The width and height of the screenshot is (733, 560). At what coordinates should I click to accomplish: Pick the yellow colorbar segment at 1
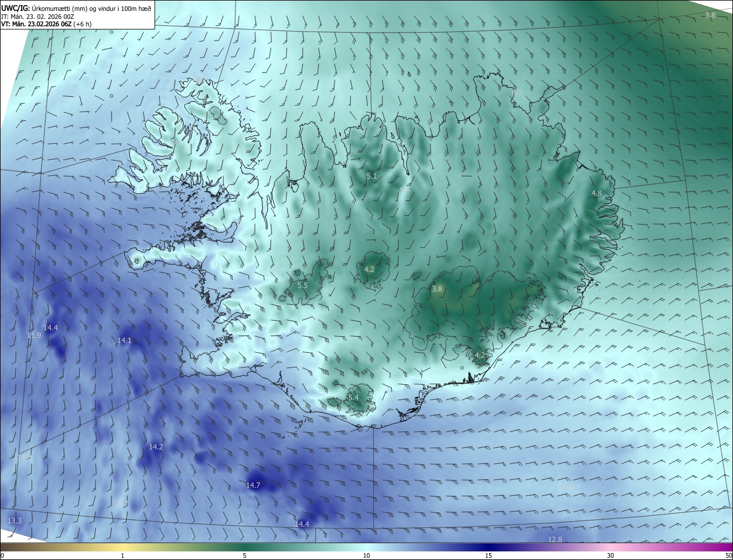123,547
